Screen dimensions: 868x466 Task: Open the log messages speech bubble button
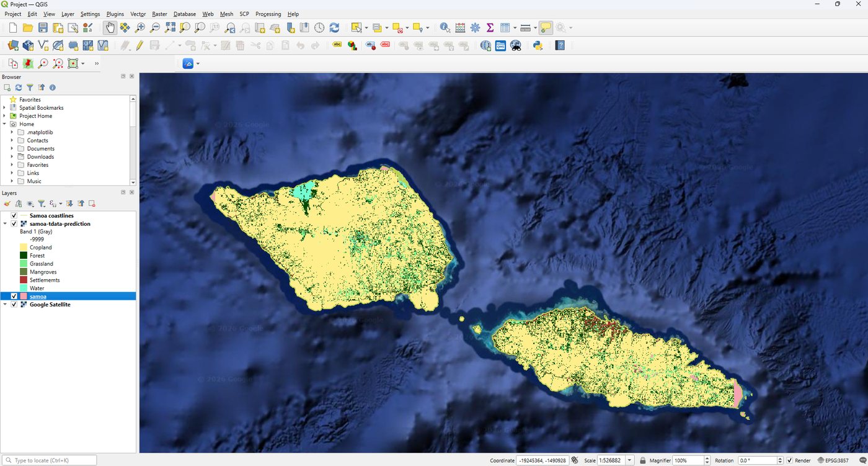click(862, 460)
